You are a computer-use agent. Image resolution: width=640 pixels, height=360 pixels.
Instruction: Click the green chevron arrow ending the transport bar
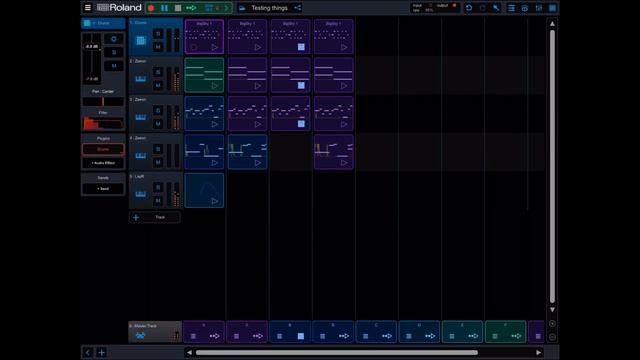point(227,8)
